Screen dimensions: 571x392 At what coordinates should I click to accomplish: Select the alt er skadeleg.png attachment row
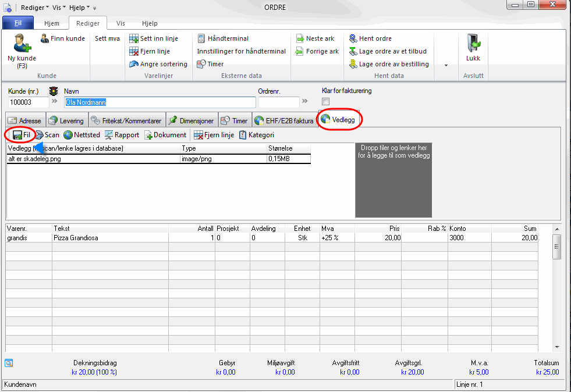coord(93,159)
